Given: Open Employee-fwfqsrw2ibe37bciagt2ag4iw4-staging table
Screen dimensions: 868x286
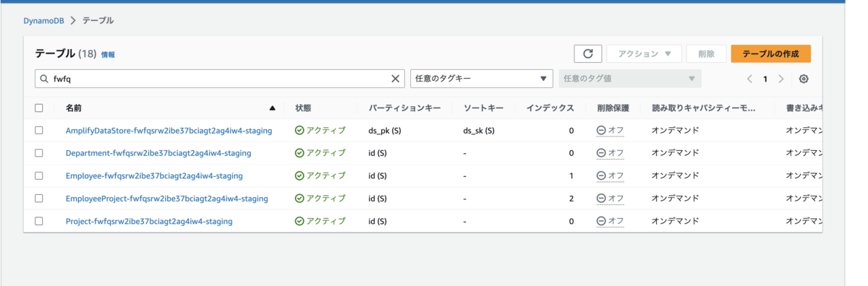Looking at the screenshot, I should tap(154, 175).
